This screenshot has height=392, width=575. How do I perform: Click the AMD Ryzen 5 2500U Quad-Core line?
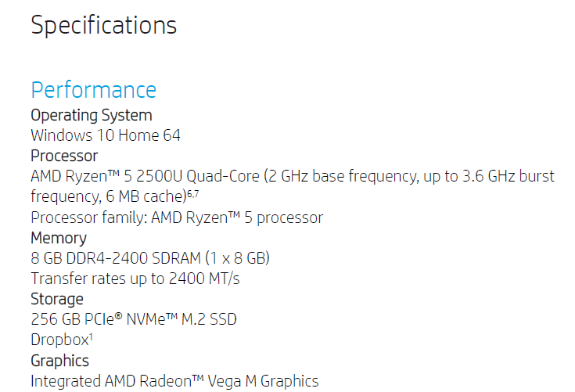coord(293,176)
